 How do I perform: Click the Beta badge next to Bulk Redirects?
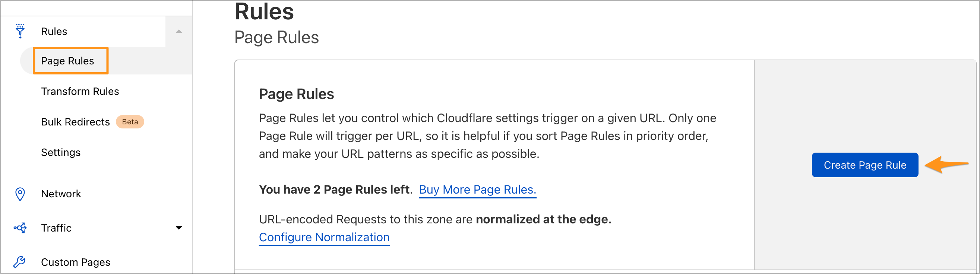click(130, 122)
